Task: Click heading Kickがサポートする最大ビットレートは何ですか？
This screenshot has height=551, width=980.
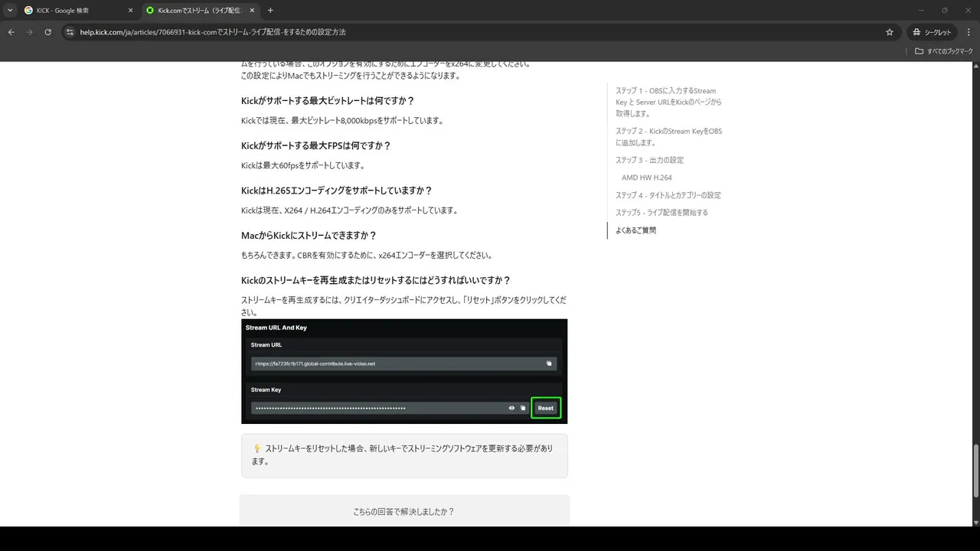Action: tap(328, 101)
